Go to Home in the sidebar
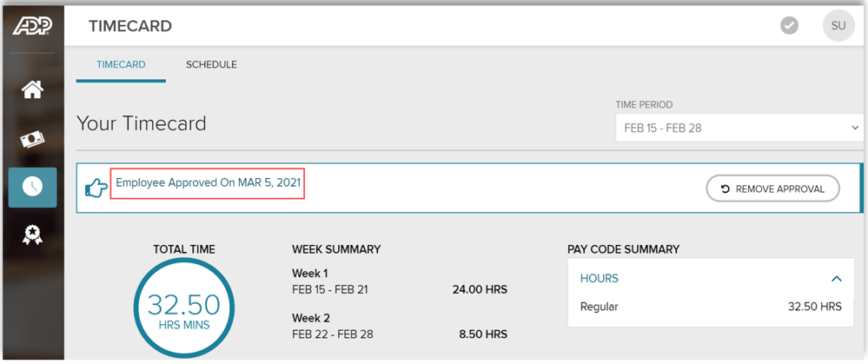The height and width of the screenshot is (364, 868). [x=32, y=89]
